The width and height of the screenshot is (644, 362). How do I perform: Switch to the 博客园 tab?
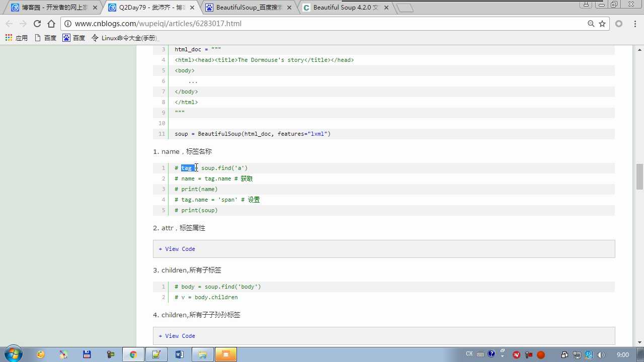tap(54, 8)
